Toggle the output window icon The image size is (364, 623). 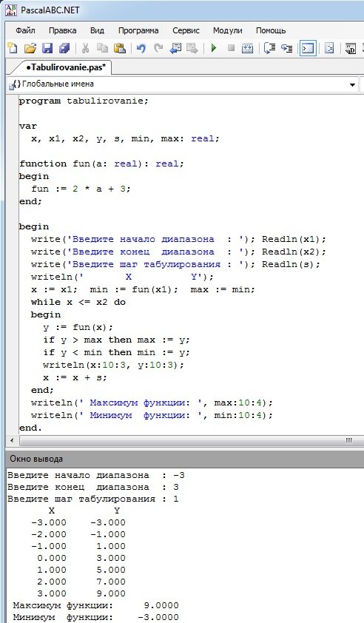[x=308, y=49]
